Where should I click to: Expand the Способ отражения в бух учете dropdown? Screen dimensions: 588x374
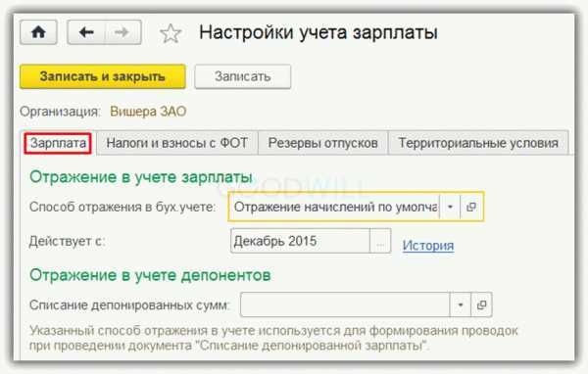point(450,207)
